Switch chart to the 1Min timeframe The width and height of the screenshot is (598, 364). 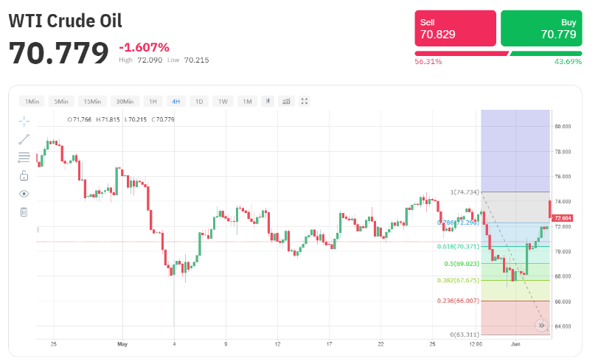click(32, 101)
